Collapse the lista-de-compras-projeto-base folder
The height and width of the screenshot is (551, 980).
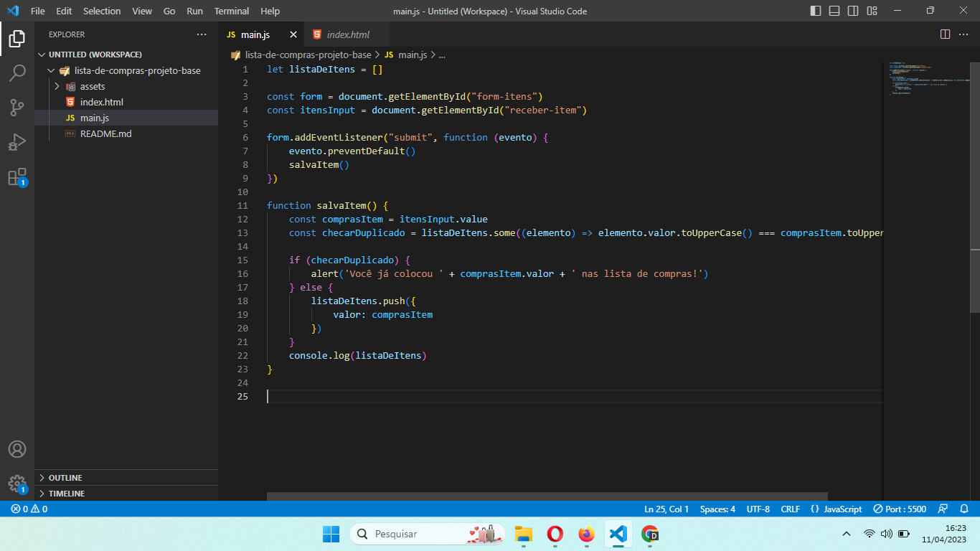tap(126, 70)
